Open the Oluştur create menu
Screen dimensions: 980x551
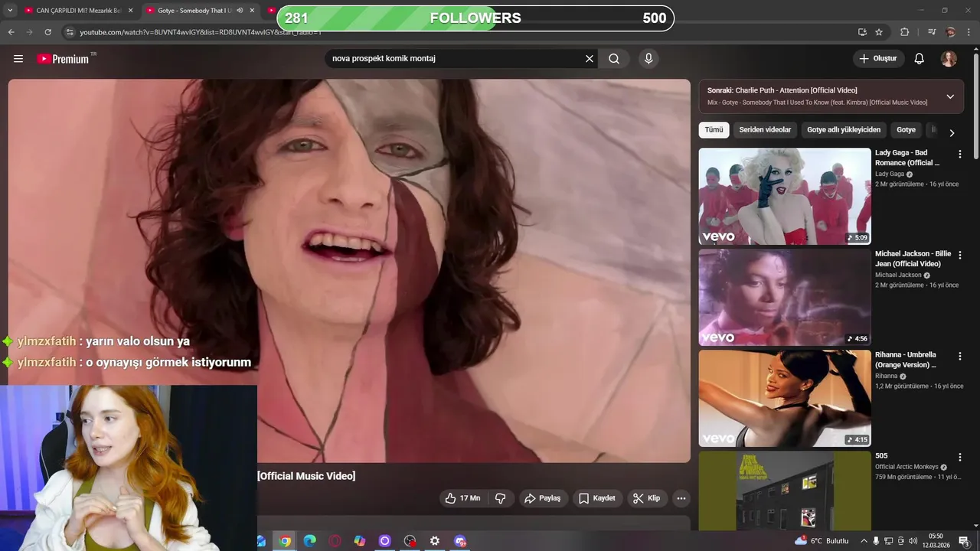tap(878, 59)
